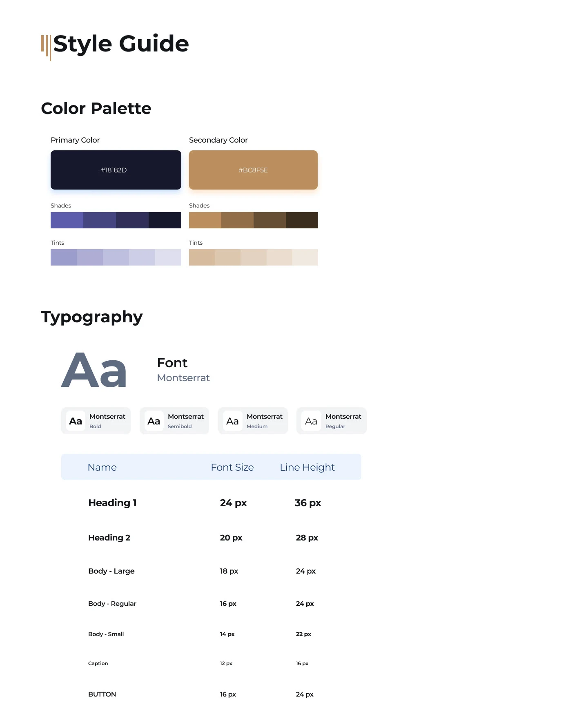This screenshot has height=728, width=588.
Task: Click the Montserrat Regular Aa icon
Action: (x=311, y=421)
